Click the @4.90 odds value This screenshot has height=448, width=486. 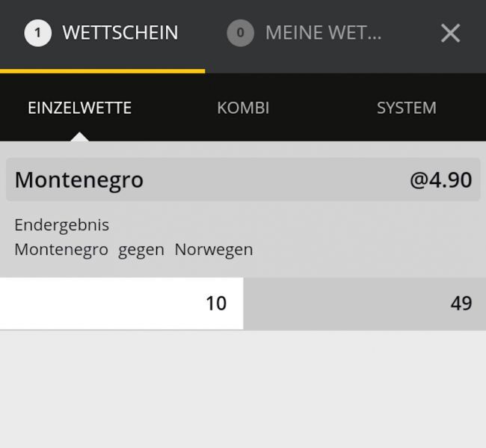[x=440, y=180]
